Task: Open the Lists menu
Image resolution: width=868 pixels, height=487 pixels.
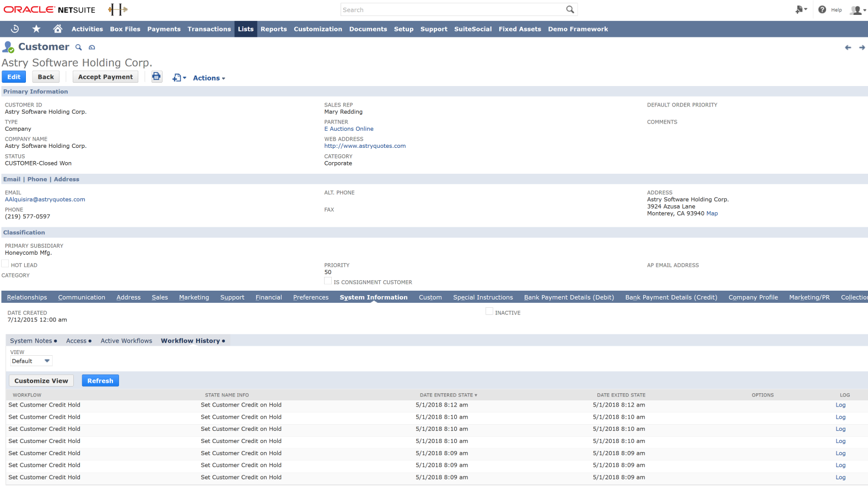Action: point(246,29)
